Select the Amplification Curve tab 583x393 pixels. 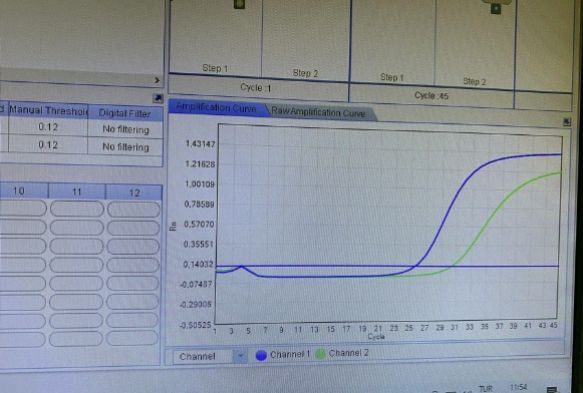[x=217, y=108]
